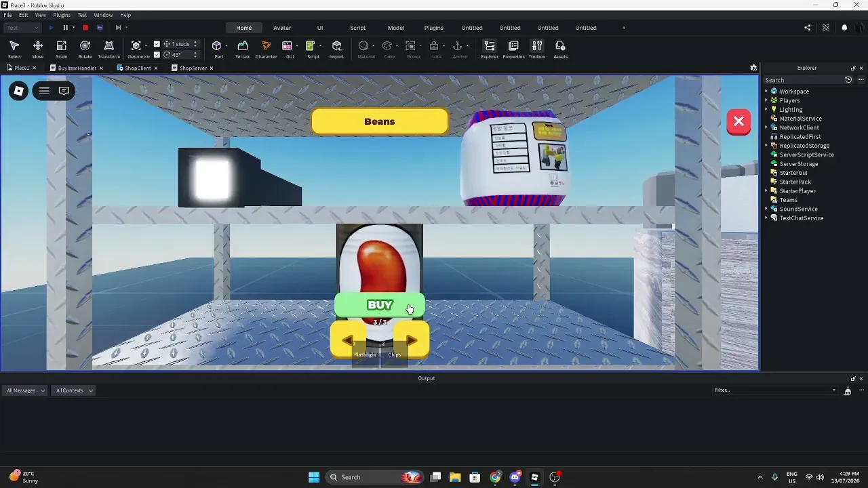
Task: Select the Select tool
Action: [14, 49]
